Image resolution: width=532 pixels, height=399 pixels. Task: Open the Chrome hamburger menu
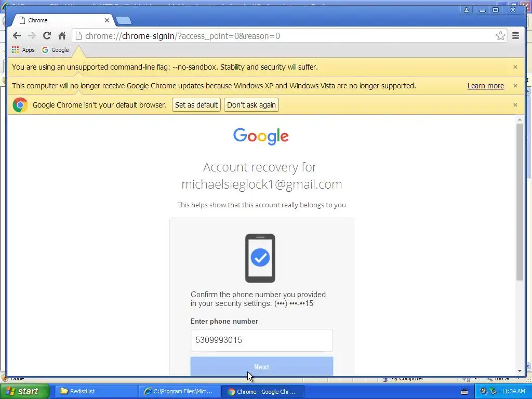point(516,36)
